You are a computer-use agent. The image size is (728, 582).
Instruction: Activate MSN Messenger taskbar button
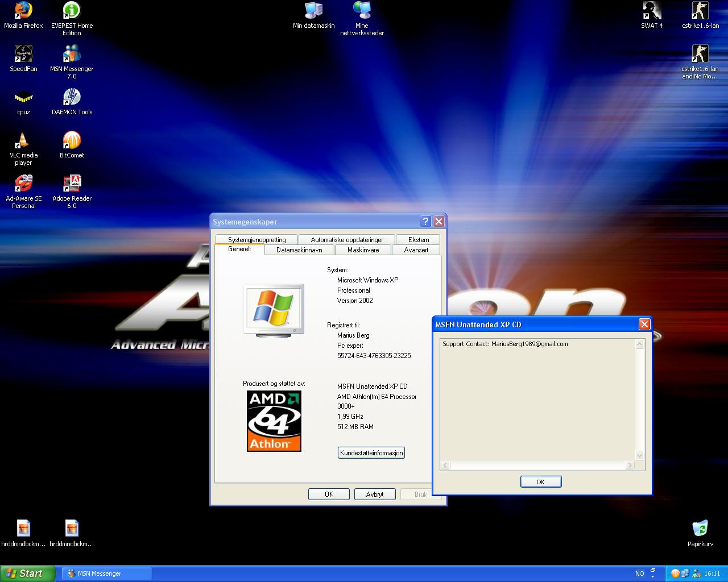tap(107, 573)
